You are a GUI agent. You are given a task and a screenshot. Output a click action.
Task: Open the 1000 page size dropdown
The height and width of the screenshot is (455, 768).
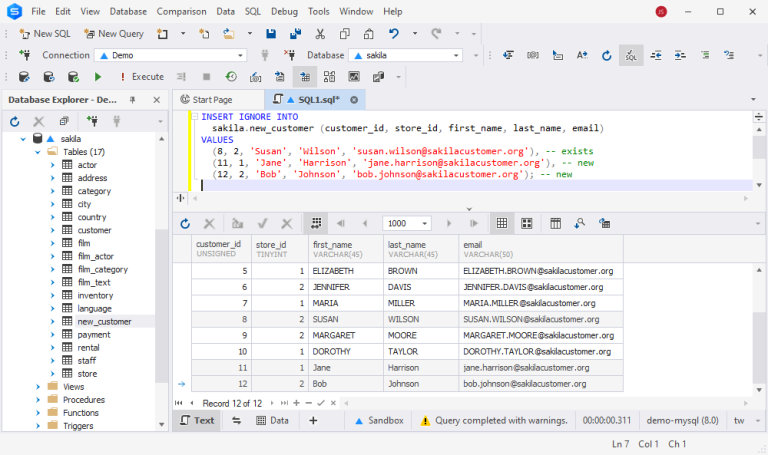[x=424, y=224]
